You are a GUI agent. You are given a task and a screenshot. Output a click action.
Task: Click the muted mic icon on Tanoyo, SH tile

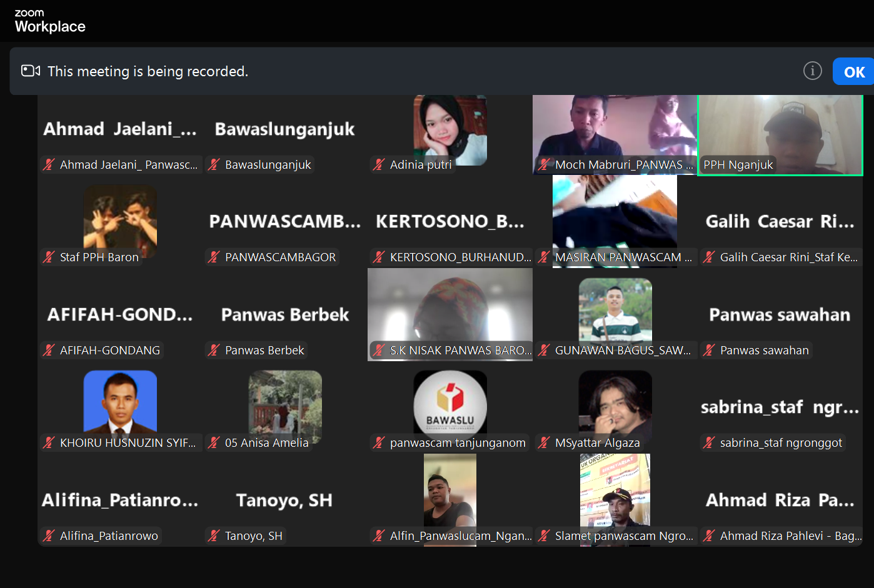point(214,536)
